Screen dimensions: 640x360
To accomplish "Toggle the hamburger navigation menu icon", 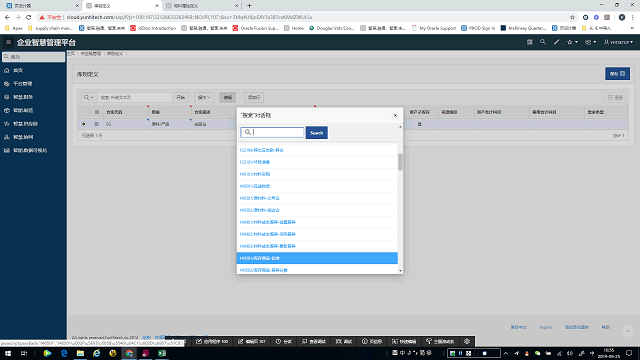I will click(x=8, y=42).
